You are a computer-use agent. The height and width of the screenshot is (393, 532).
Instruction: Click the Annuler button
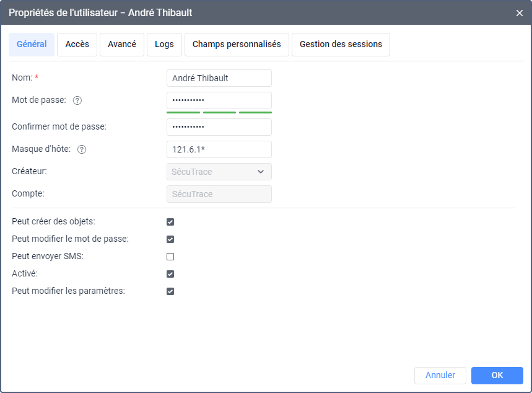click(440, 376)
